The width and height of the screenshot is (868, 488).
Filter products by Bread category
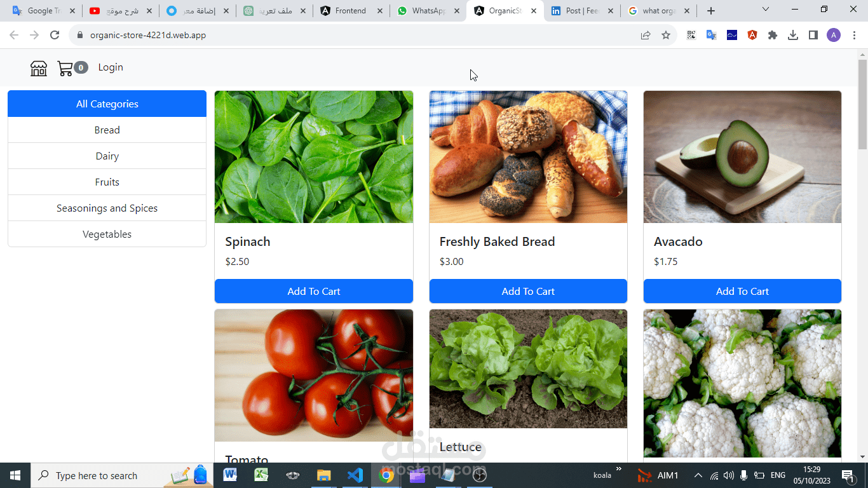pyautogui.click(x=107, y=130)
